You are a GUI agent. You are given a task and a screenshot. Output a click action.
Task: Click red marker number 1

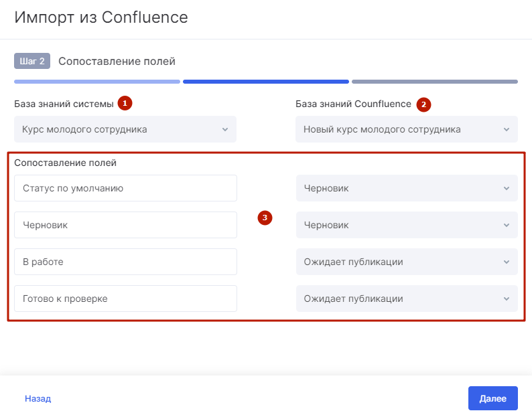[x=125, y=103]
